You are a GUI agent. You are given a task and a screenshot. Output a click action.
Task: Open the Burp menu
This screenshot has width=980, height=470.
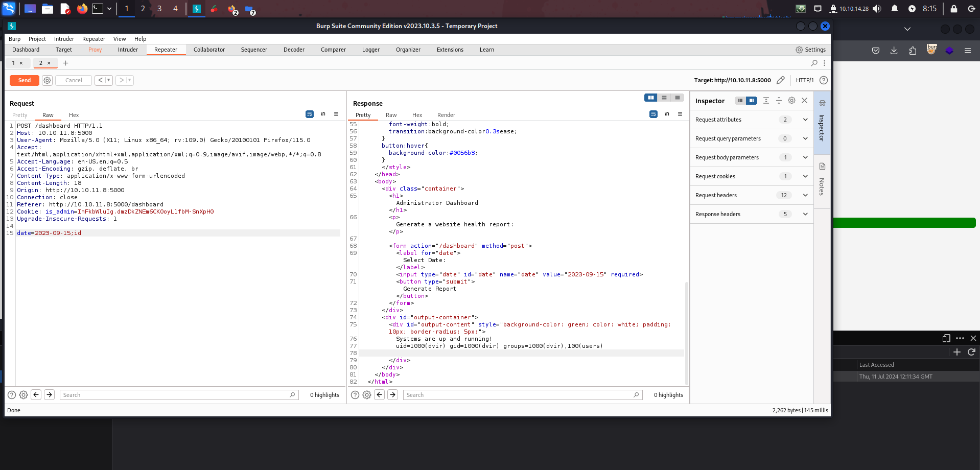tap(14, 39)
